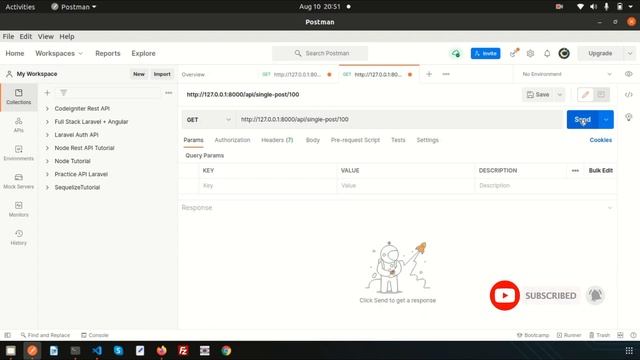Click the satellite capture requests icon
This screenshot has height=360, width=640.
pyautogui.click(x=514, y=53)
